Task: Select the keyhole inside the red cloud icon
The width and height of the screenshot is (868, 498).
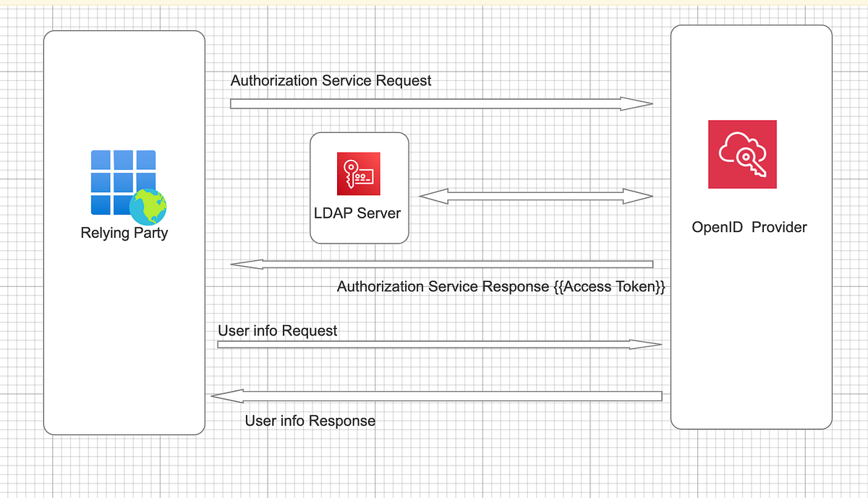Action: 746,156
